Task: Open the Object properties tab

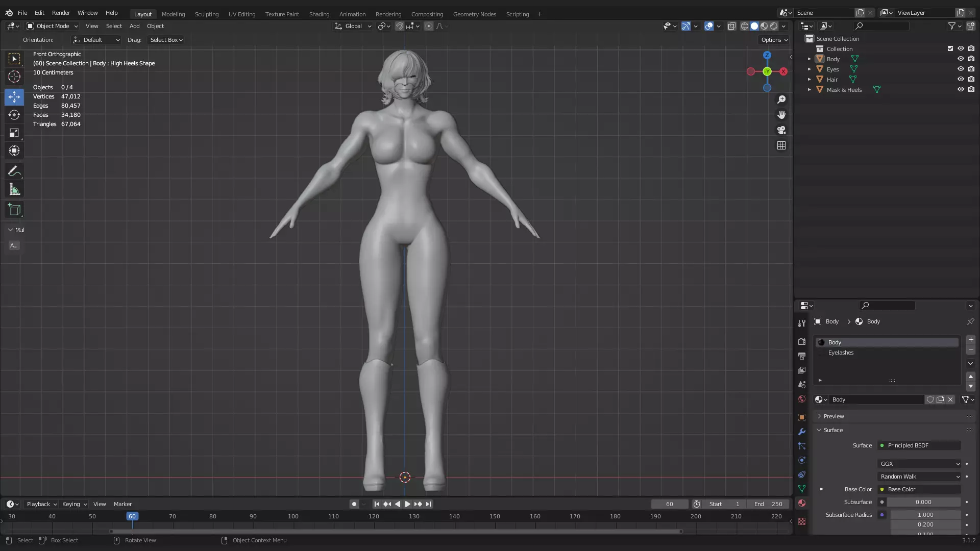Action: 802,417
